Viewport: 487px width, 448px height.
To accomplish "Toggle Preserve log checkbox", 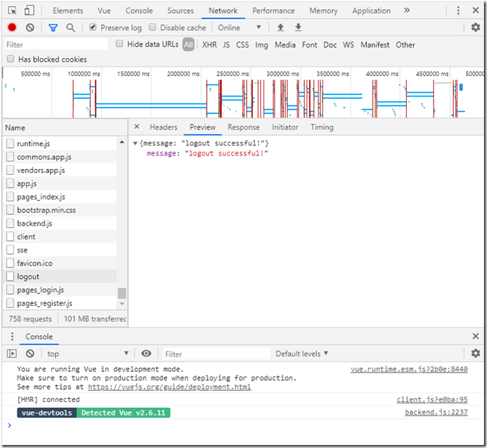I will coord(93,27).
